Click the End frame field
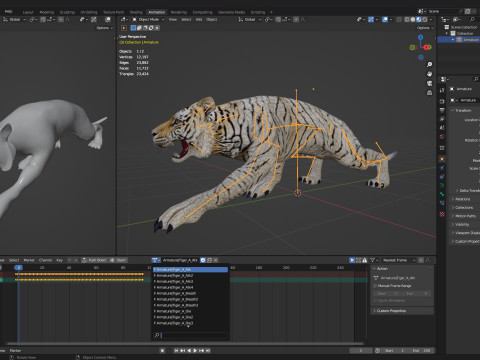Image resolution: width=480 pixels, height=360 pixels. tap(422, 350)
